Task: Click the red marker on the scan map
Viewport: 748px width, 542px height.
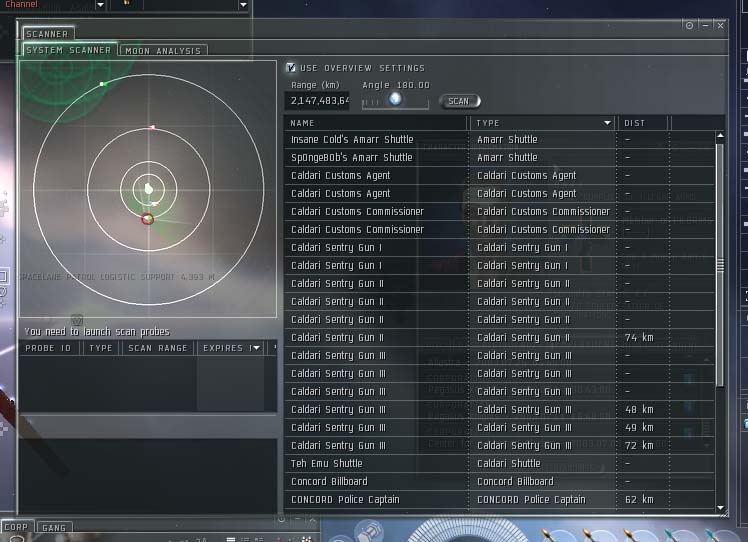Action: (147, 218)
